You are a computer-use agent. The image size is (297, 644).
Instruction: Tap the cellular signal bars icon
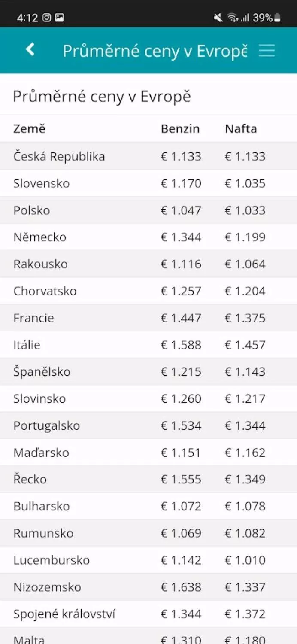pos(245,18)
